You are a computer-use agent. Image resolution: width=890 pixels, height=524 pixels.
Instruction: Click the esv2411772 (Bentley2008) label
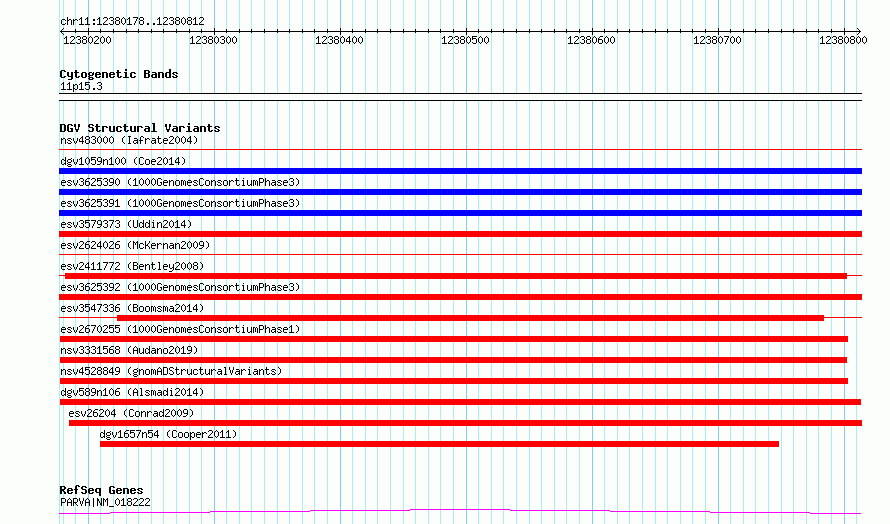[132, 266]
